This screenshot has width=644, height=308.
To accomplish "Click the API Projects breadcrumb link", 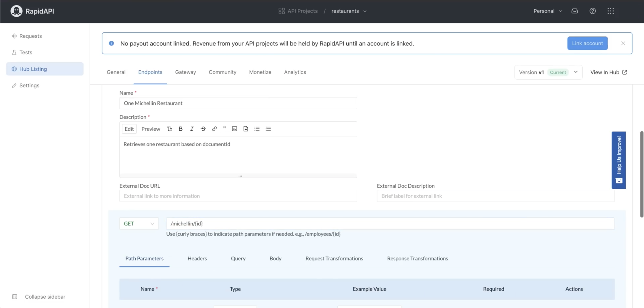I will (303, 11).
